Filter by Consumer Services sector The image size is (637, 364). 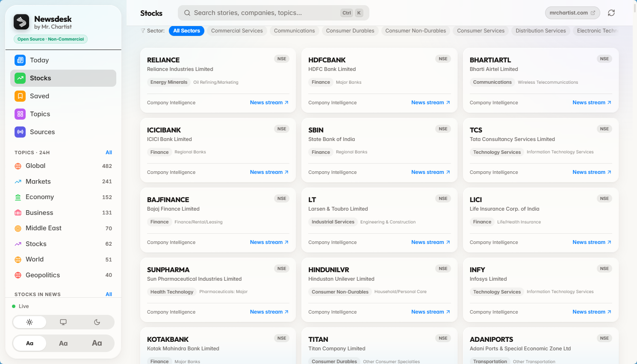[481, 31]
